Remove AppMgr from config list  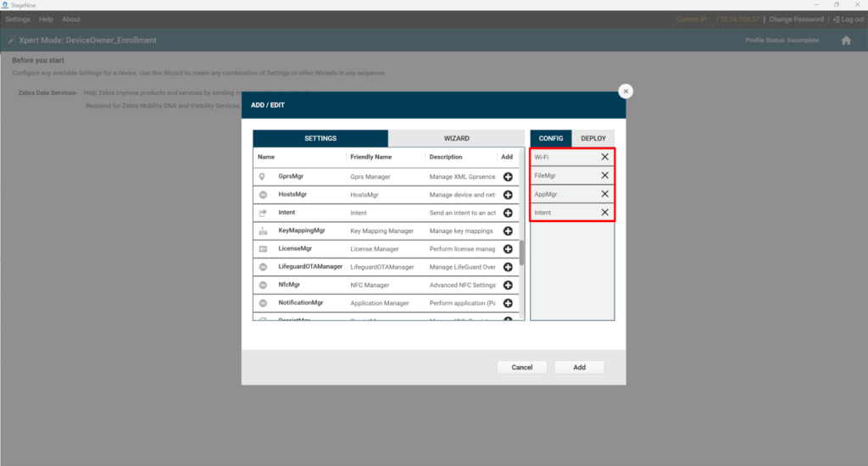[x=604, y=194]
